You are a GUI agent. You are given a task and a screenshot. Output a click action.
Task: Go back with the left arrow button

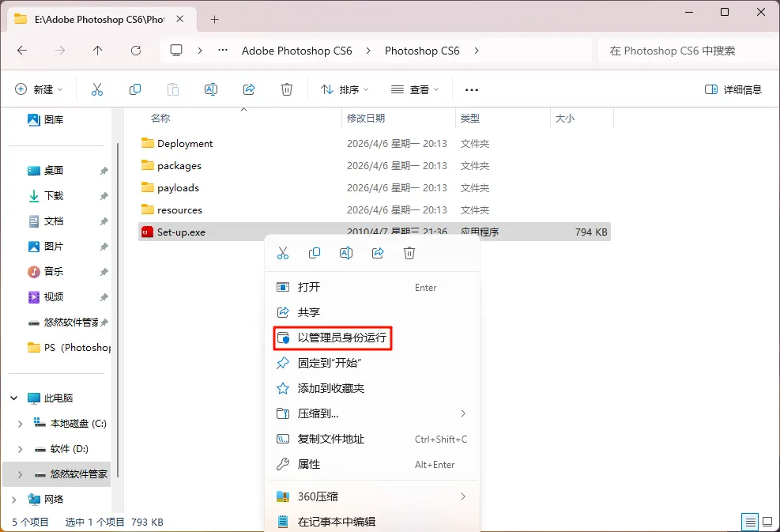tap(22, 51)
